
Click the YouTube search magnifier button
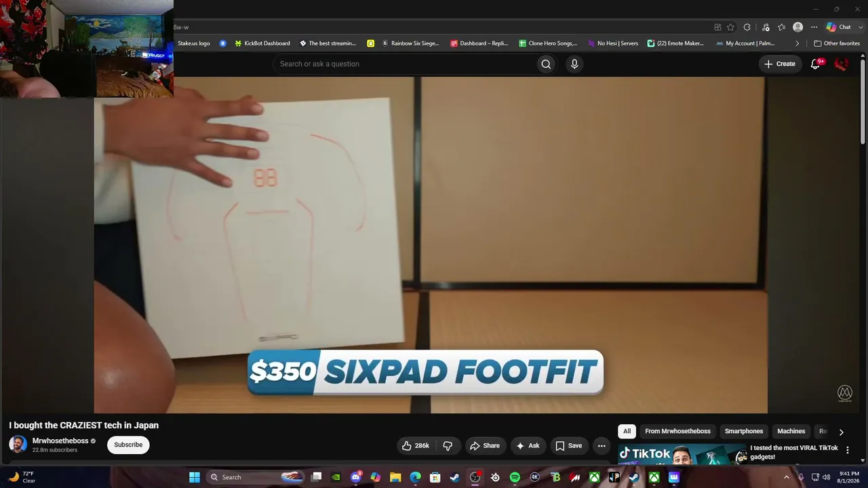pyautogui.click(x=546, y=64)
